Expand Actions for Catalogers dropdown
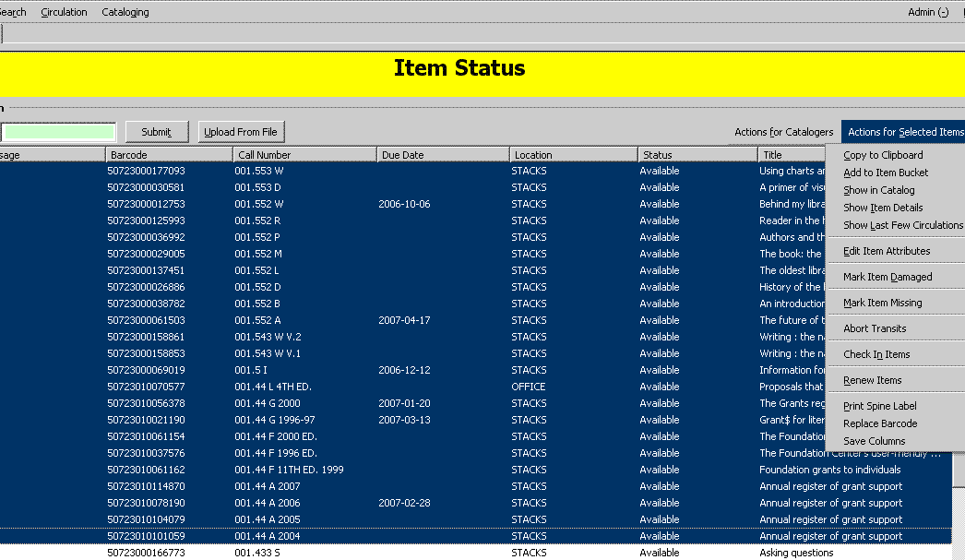 (783, 132)
